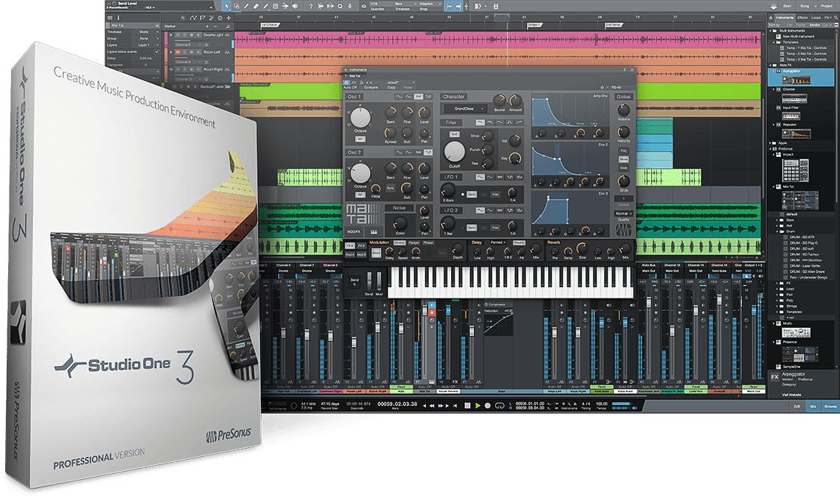Open the Edit view button at bottom right

point(797,406)
